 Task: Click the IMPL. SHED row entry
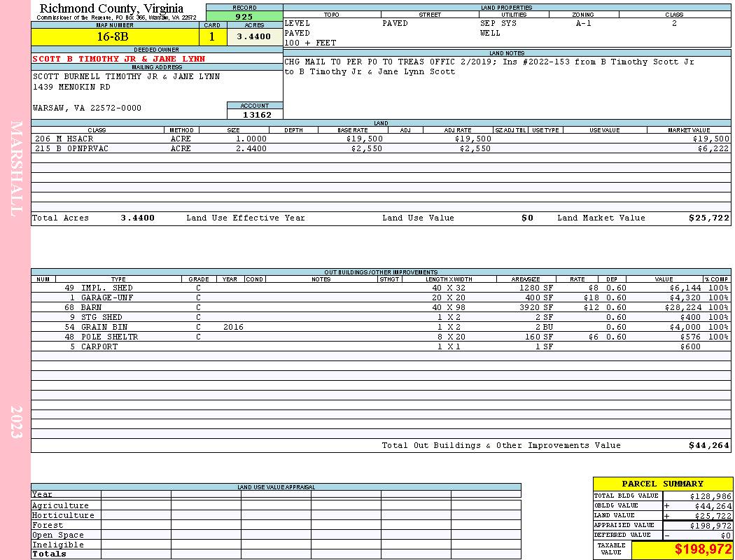pyautogui.click(x=381, y=288)
